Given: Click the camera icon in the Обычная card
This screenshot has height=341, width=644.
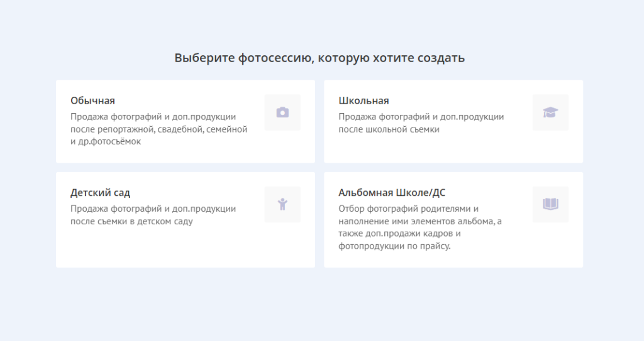Looking at the screenshot, I should tap(282, 112).
